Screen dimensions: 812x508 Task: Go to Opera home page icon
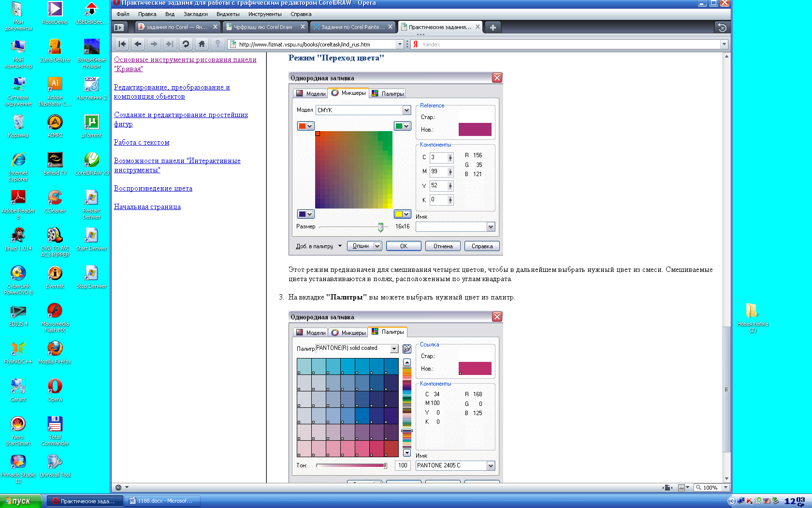coord(202,44)
